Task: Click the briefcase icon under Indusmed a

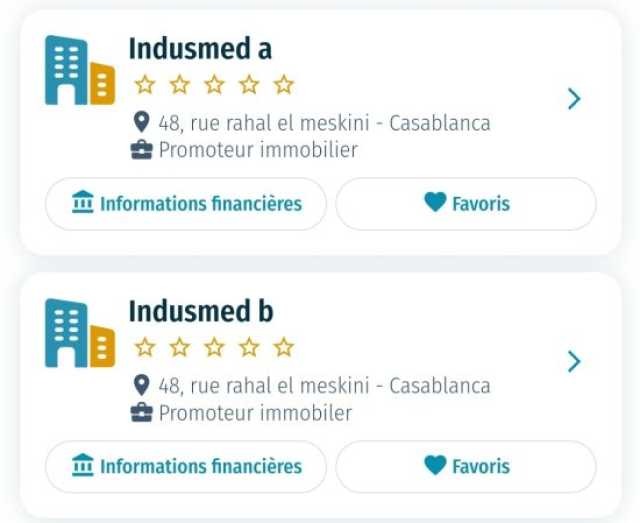Action: point(142,150)
